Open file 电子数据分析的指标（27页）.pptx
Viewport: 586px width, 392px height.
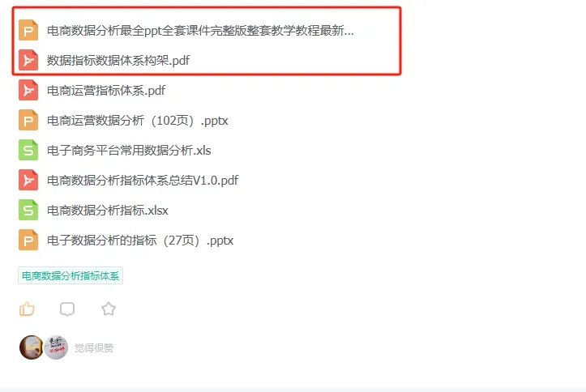point(140,241)
